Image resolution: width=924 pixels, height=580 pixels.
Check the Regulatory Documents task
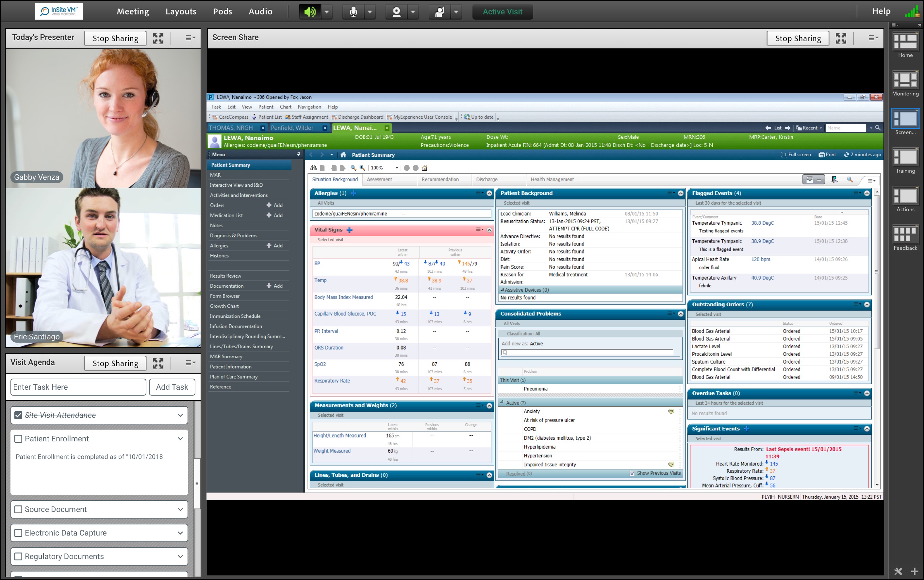click(18, 556)
